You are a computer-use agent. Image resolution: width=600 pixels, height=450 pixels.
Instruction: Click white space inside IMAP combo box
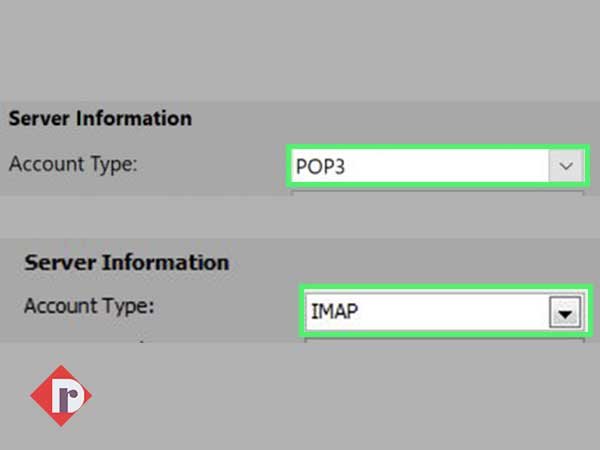452,311
